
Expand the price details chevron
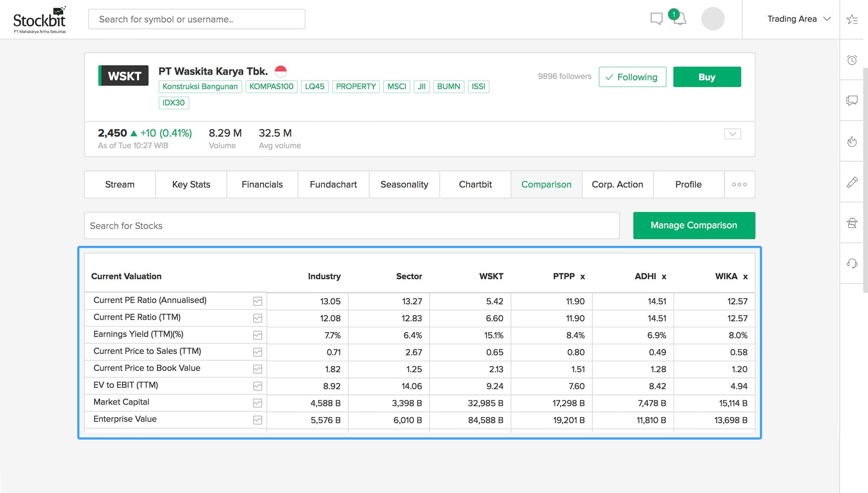click(733, 134)
